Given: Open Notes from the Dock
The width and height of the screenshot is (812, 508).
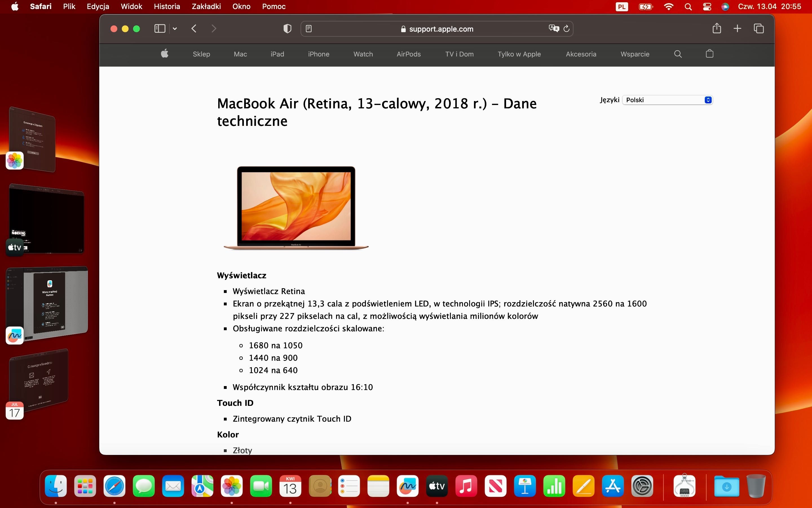Looking at the screenshot, I should 378,486.
